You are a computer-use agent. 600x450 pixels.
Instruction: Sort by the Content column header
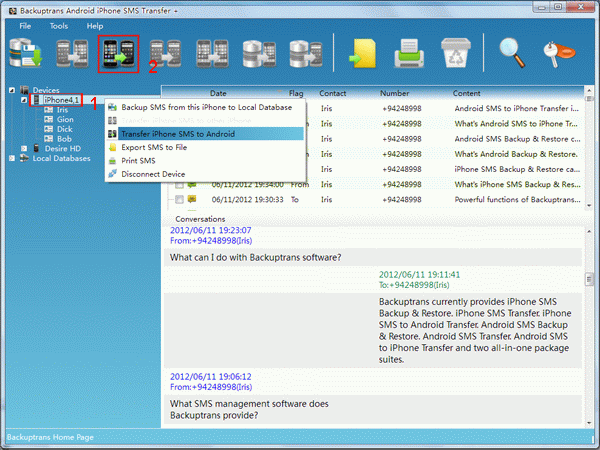[x=466, y=93]
